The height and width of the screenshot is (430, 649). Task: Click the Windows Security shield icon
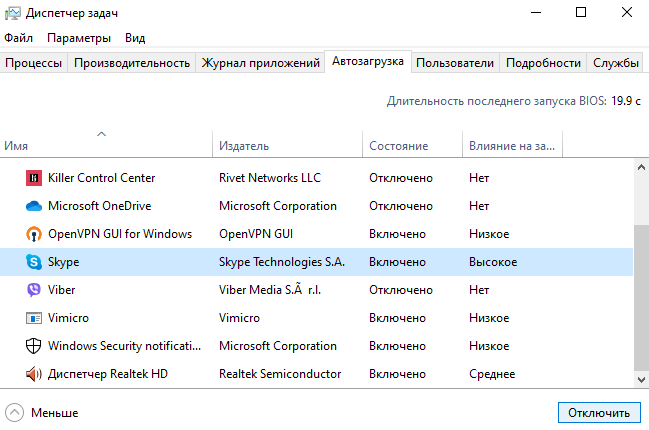[x=33, y=346]
